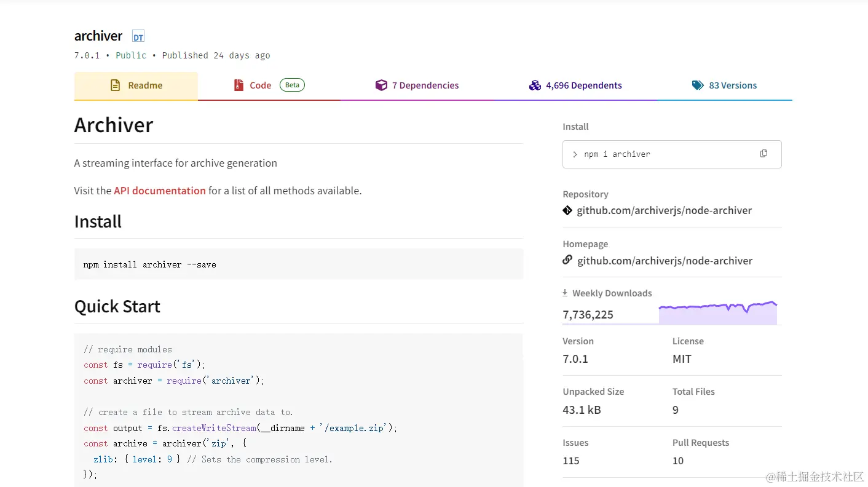868x487 pixels.
Task: Click the Public label under package name
Action: [131, 55]
